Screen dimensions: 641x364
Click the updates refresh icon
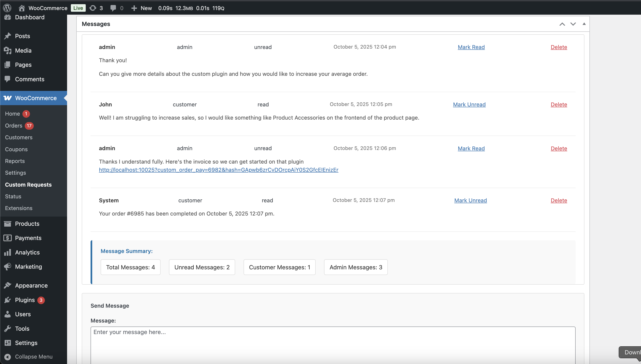[93, 8]
